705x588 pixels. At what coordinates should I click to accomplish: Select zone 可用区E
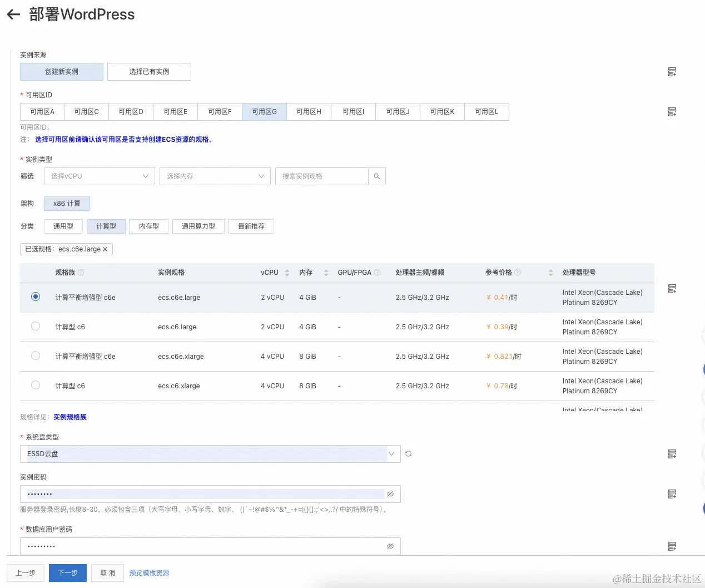pyautogui.click(x=176, y=112)
